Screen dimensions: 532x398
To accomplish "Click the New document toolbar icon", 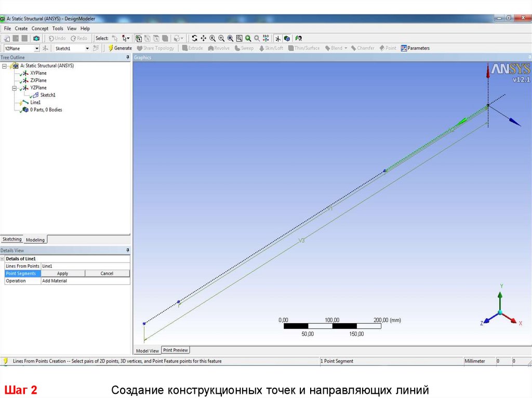I will click(7, 38).
